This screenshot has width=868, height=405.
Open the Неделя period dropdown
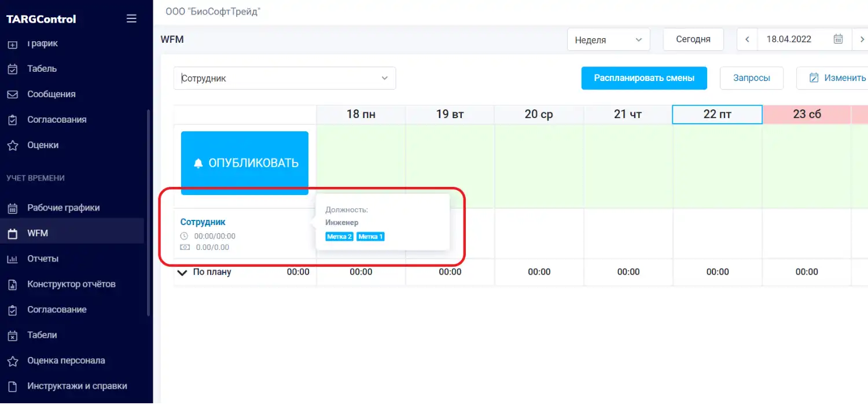[x=609, y=40]
